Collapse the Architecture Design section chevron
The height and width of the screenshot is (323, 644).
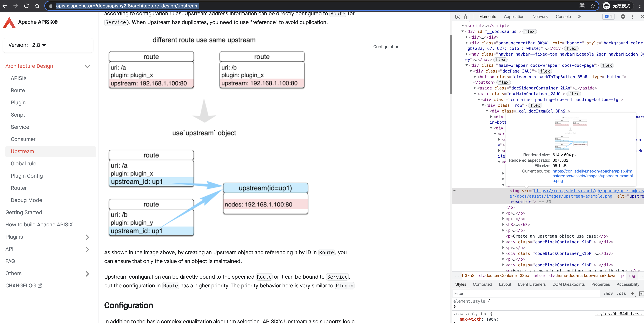87,66
